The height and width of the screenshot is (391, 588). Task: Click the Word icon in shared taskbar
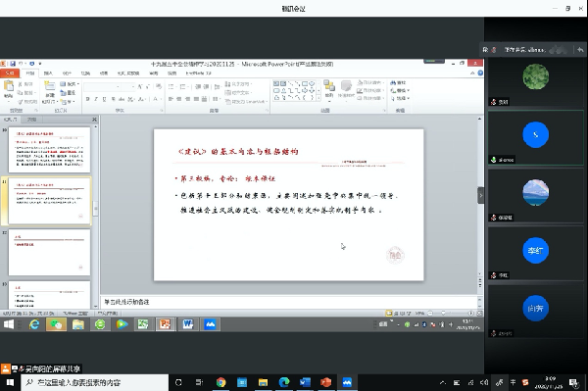[187, 324]
